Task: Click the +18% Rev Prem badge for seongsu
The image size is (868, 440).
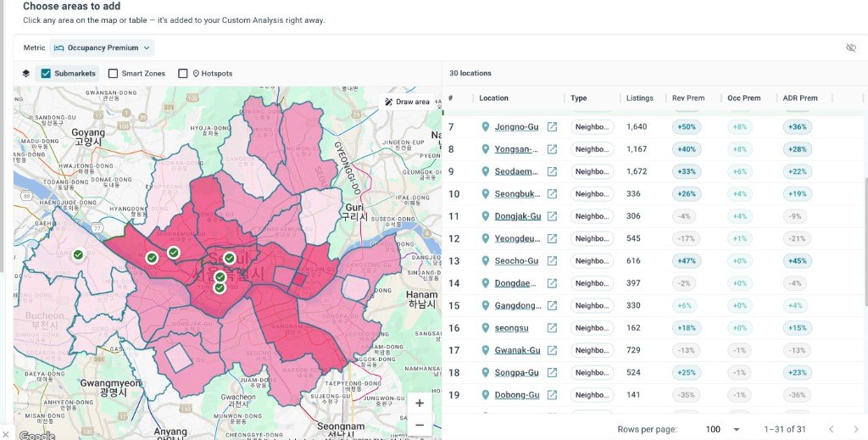Action: coord(687,327)
